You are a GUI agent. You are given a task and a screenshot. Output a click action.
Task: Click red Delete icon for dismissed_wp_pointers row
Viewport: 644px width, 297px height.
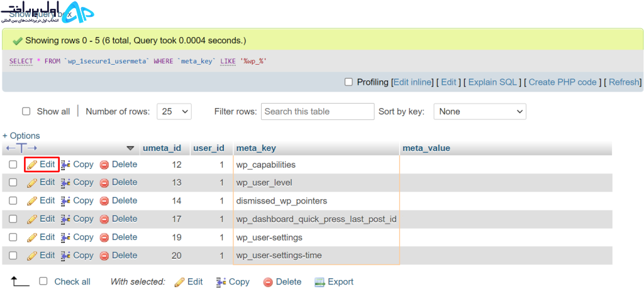click(x=104, y=201)
